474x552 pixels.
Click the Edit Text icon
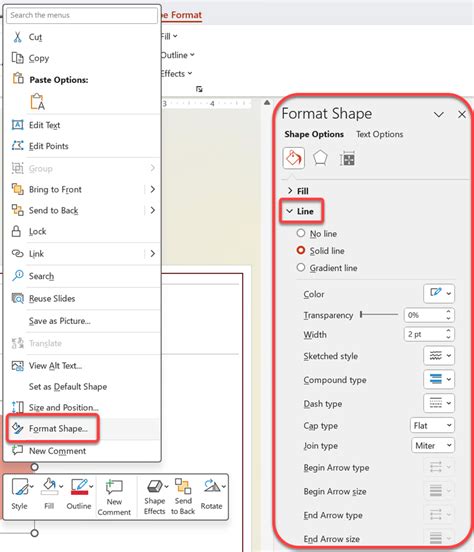point(17,125)
